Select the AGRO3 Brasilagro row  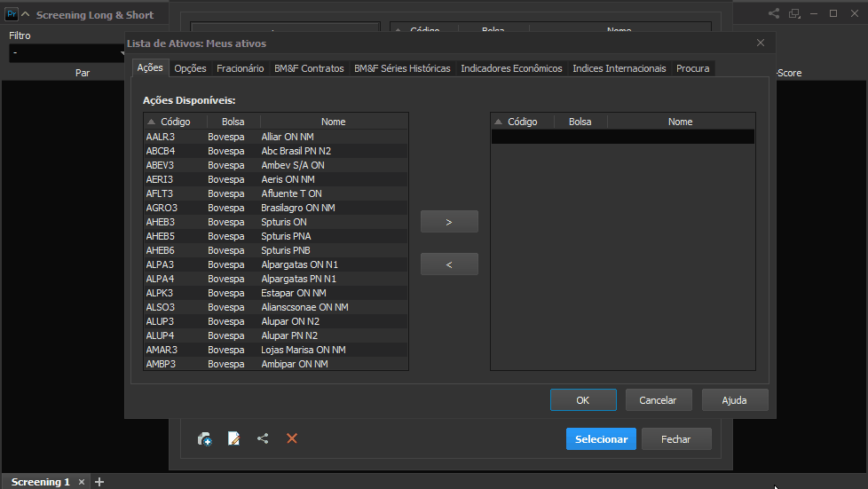[276, 208]
